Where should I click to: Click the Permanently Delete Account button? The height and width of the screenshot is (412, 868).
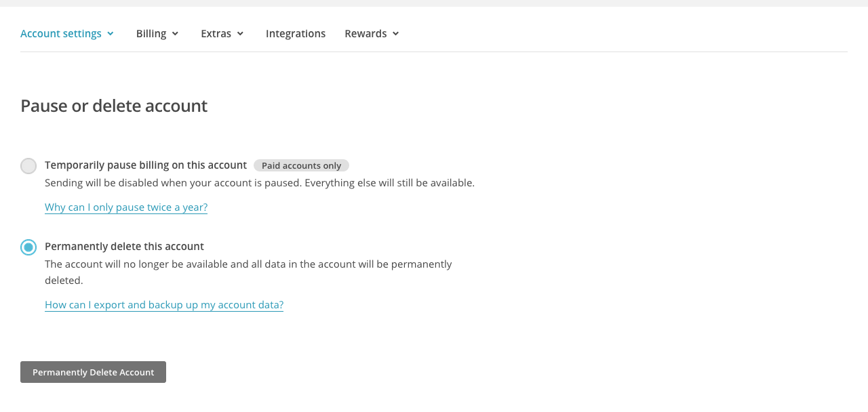[x=93, y=372]
